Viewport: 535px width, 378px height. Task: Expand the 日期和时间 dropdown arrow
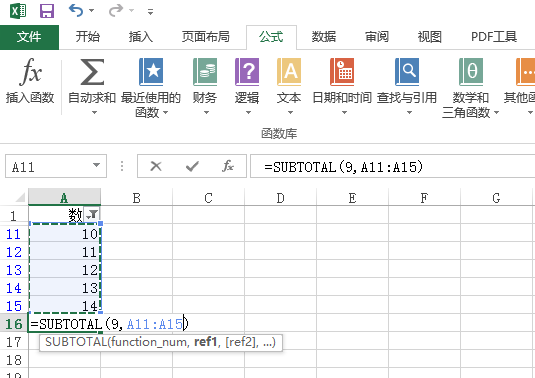(x=344, y=112)
